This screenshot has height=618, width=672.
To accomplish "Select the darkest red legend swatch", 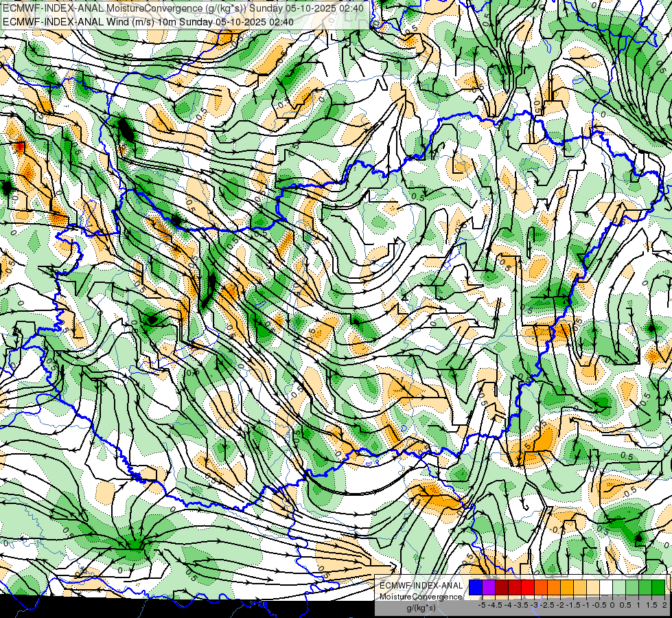I will (x=502, y=588).
